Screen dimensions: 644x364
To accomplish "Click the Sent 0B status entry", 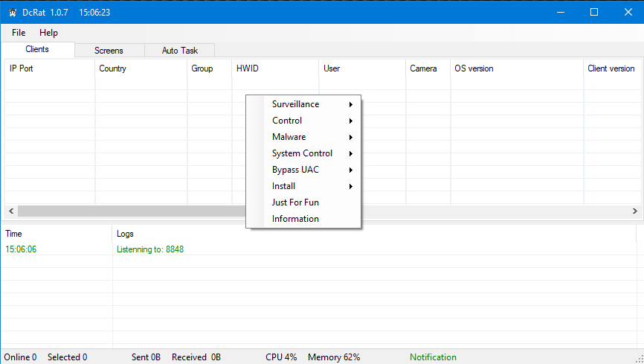I will tap(146, 357).
